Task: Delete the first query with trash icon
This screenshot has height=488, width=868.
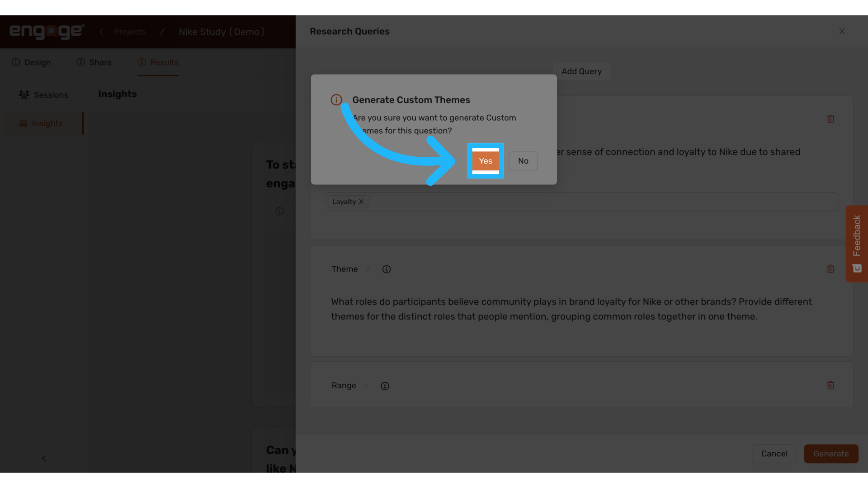Action: tap(830, 119)
